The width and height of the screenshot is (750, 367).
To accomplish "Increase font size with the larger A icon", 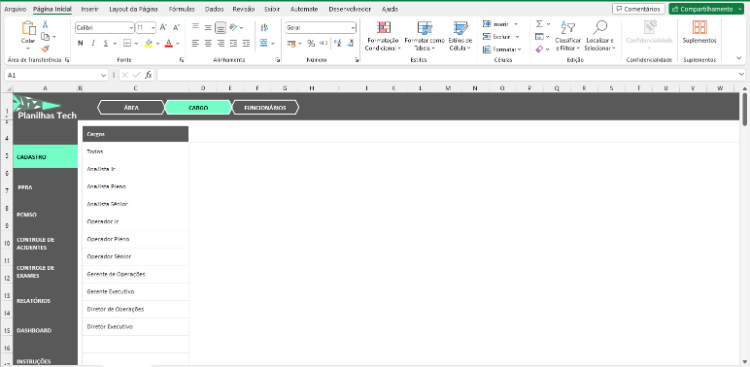I will tap(163, 28).
